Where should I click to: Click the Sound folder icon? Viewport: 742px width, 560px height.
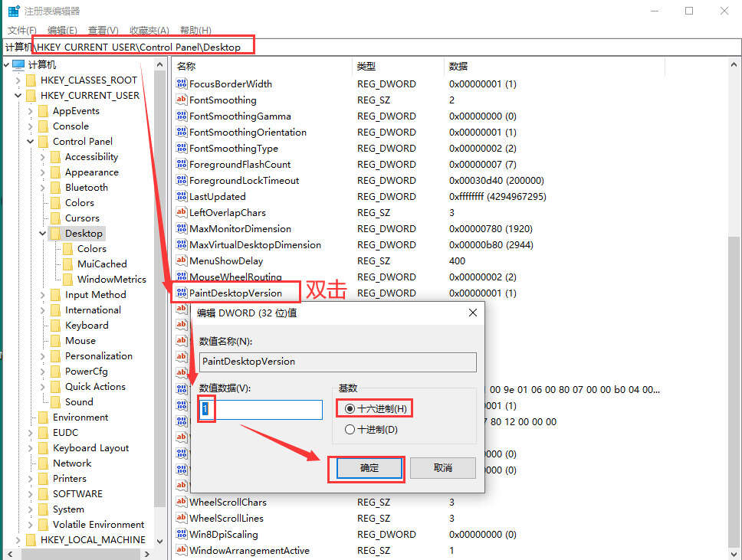tap(56, 402)
